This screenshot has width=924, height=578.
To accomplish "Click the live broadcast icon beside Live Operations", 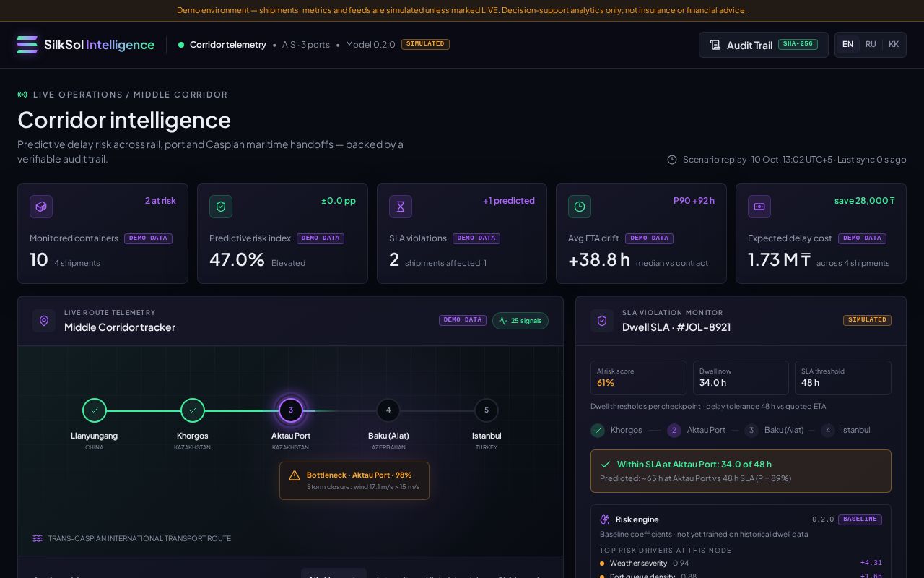I will tap(22, 95).
